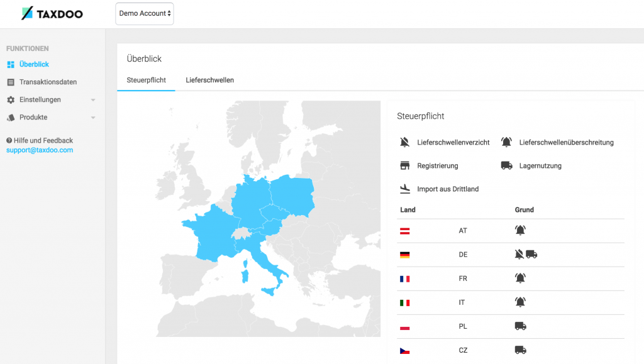
Task: Click the Produkte tag icon
Action: click(x=11, y=118)
